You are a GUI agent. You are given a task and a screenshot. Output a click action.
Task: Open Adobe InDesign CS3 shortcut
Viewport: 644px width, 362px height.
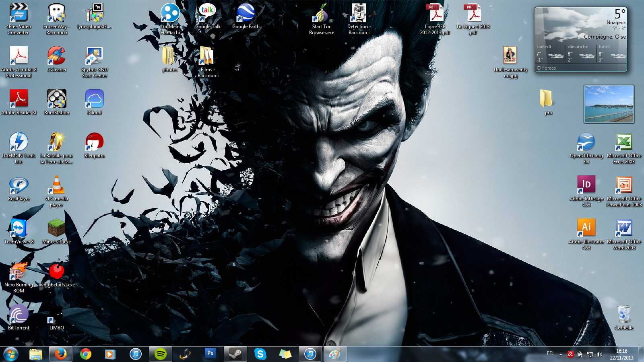[x=586, y=191]
